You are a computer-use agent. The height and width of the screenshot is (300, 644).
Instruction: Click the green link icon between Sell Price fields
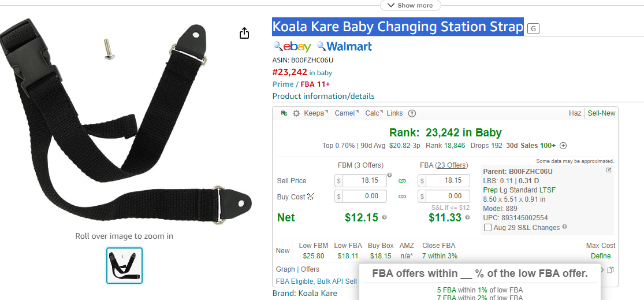pyautogui.click(x=403, y=181)
